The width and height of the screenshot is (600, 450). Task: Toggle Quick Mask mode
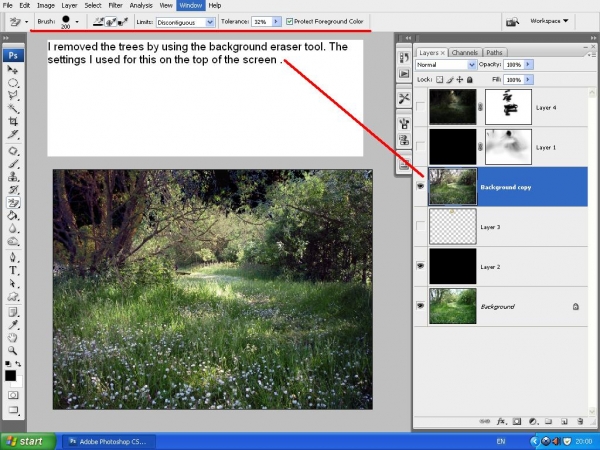tap(13, 395)
